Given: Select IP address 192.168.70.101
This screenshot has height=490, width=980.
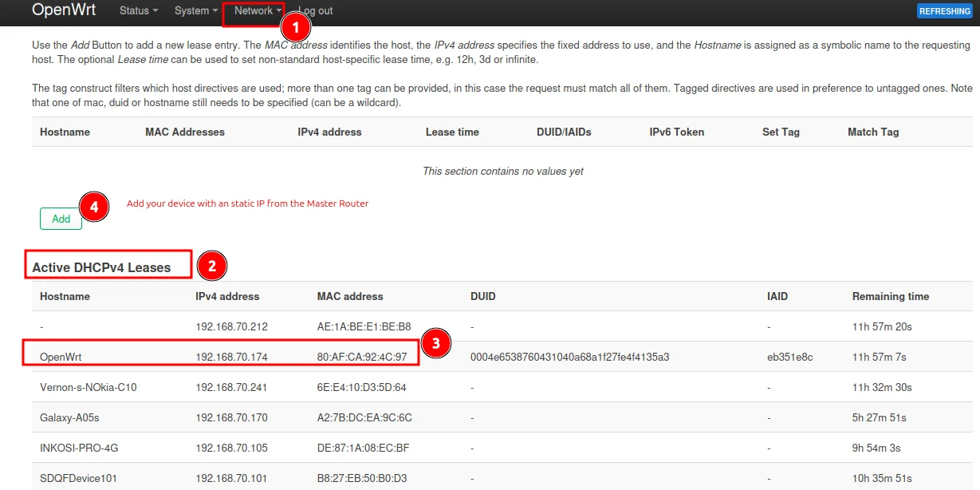Looking at the screenshot, I should pos(231,478).
